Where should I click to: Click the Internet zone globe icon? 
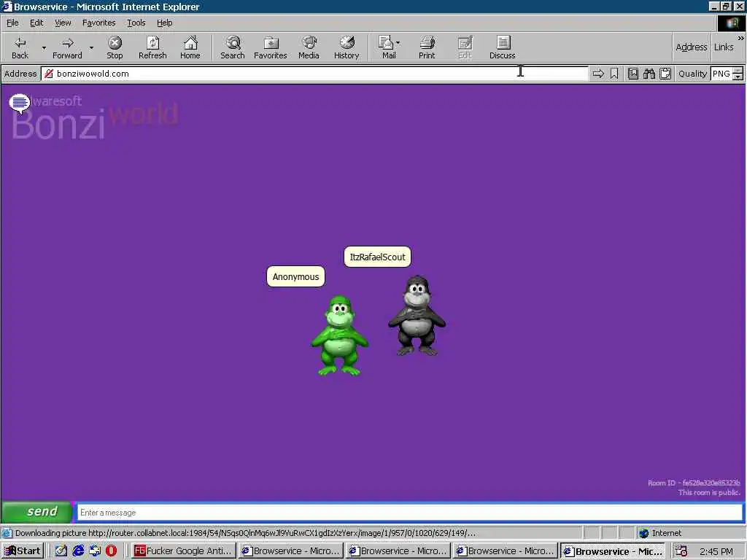pos(644,533)
